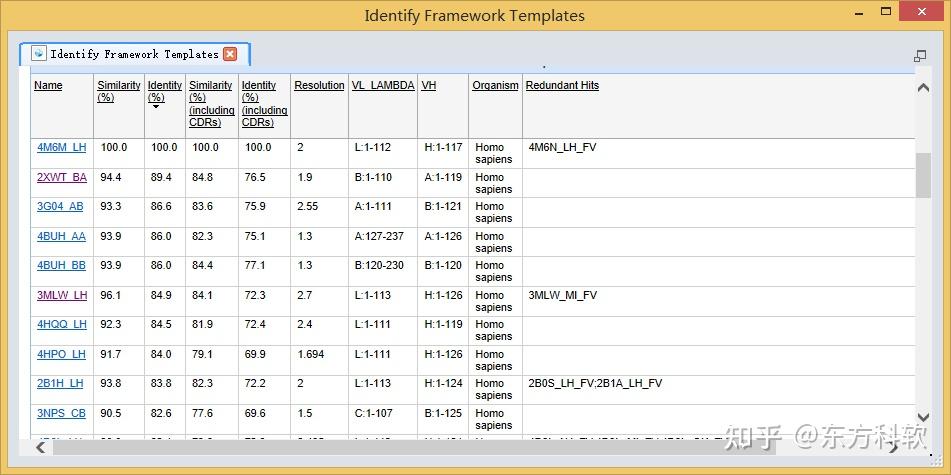Select the 2B0S_LH_FV;2B1A_LH_FV cell
Viewport: 951px width, 475px height.
click(595, 383)
